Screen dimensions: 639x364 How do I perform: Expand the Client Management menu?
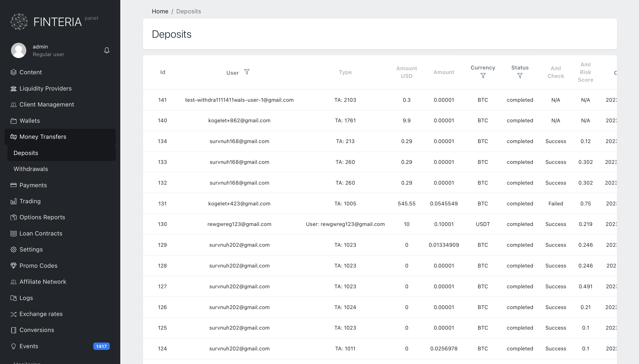pyautogui.click(x=47, y=105)
